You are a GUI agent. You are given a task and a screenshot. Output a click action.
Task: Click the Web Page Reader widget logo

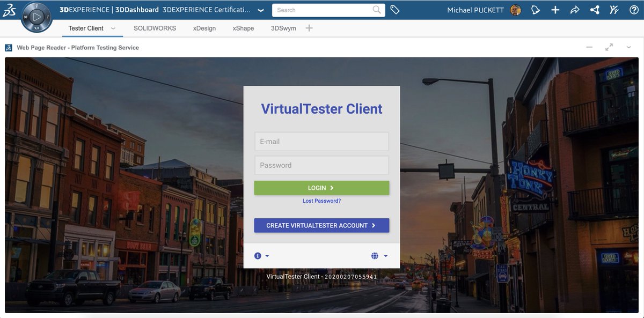pos(9,48)
